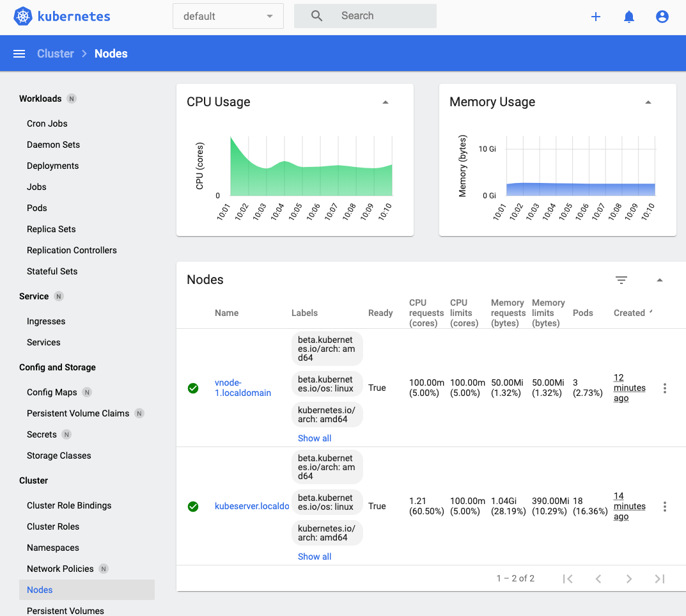The height and width of the screenshot is (616, 686).
Task: Click the search magnifier icon
Action: click(x=316, y=15)
